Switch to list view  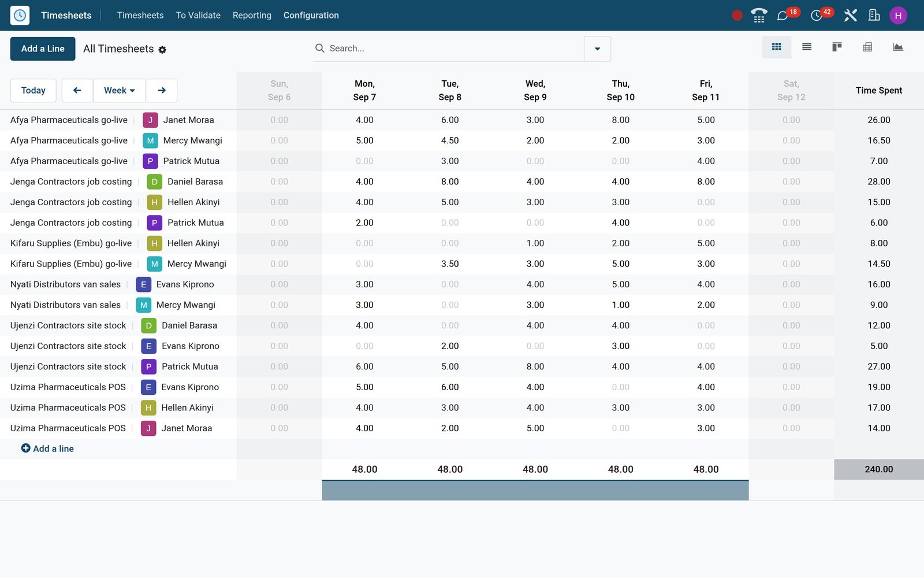(x=807, y=47)
